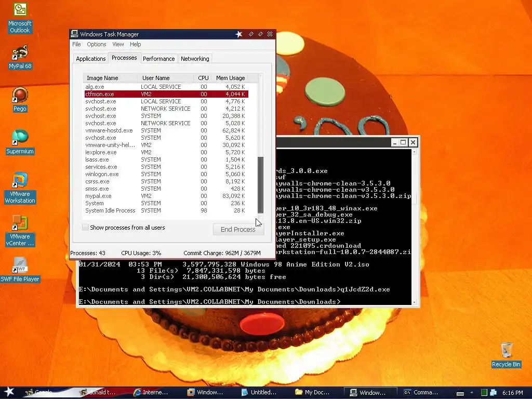The image size is (532, 399).
Task: Switch to the Performance tab
Action: (158, 59)
